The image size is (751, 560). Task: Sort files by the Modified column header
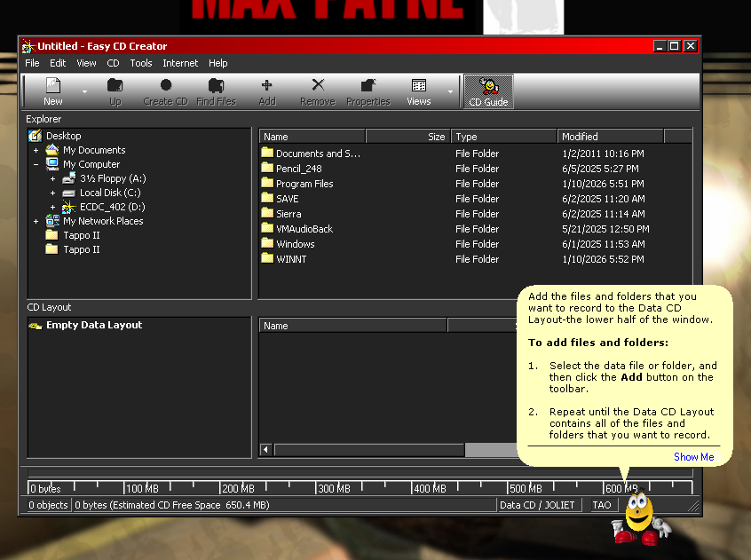click(x=611, y=137)
